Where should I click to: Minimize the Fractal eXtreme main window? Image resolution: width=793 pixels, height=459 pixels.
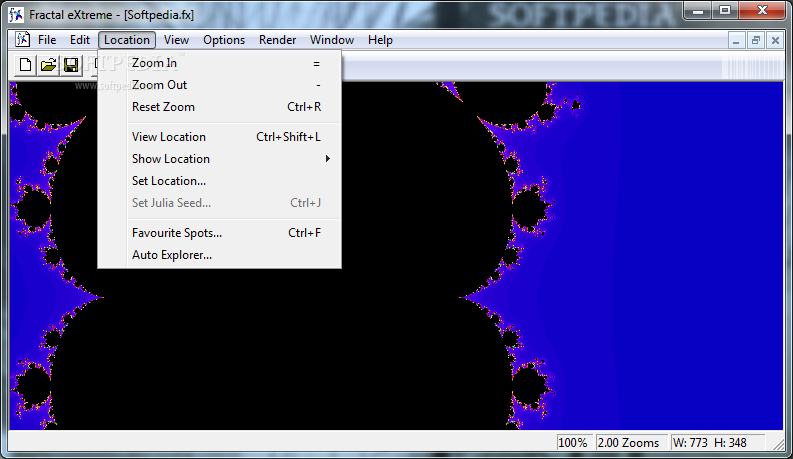698,11
